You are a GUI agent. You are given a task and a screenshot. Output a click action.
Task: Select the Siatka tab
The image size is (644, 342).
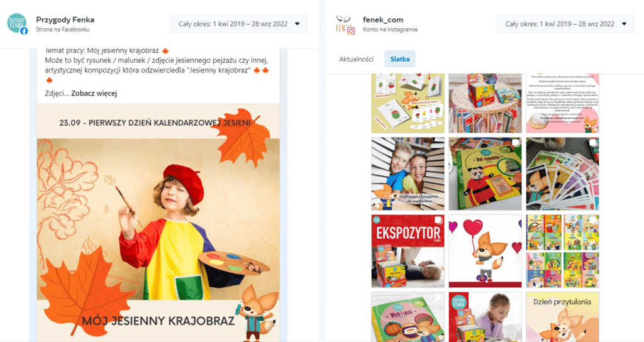pos(399,59)
